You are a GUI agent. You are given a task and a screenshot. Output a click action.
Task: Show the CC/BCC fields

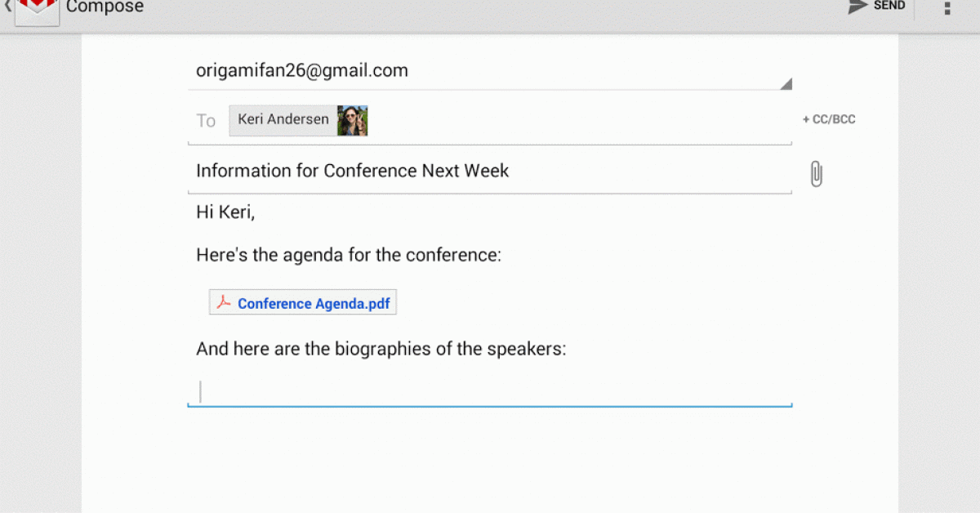point(829,119)
